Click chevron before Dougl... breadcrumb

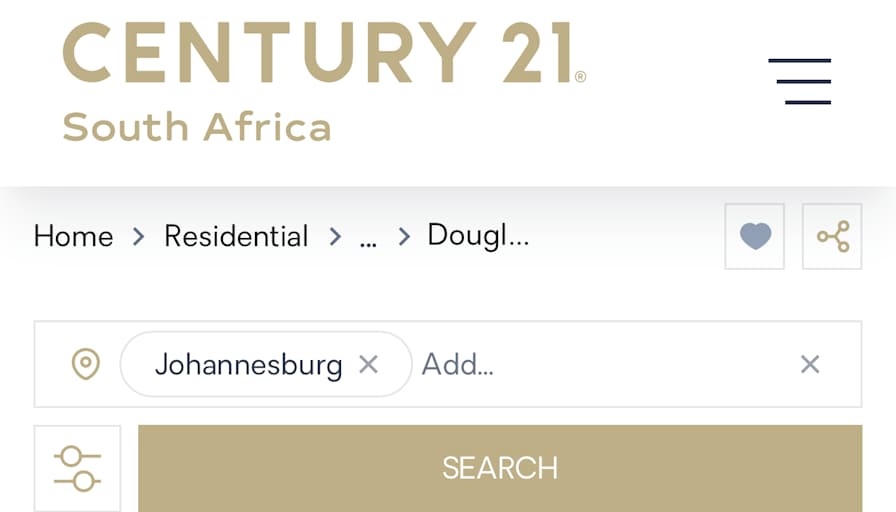pos(403,236)
